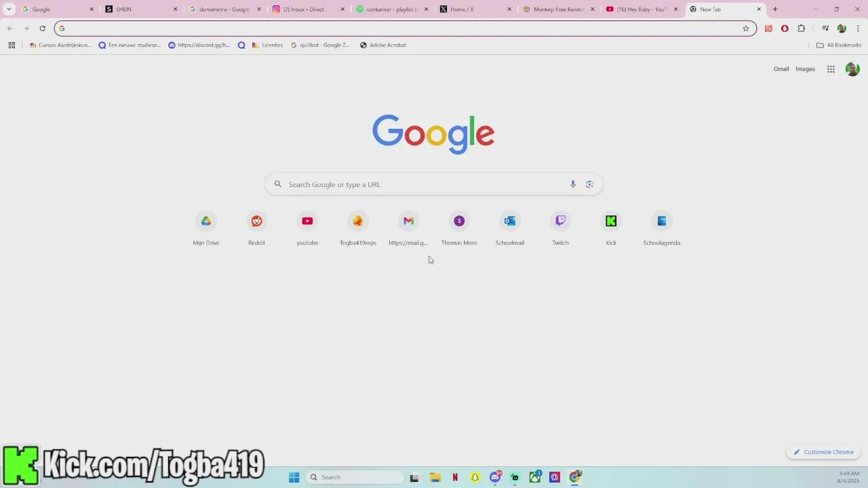The width and height of the screenshot is (868, 488).
Task: Open the Chrome profile avatar in the toolbar
Action: pyautogui.click(x=842, y=28)
